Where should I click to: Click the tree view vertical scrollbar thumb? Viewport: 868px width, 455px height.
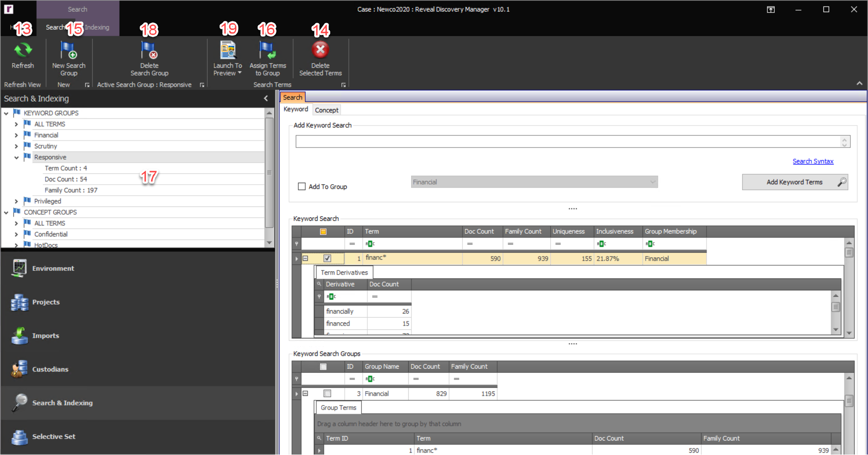[x=269, y=173]
